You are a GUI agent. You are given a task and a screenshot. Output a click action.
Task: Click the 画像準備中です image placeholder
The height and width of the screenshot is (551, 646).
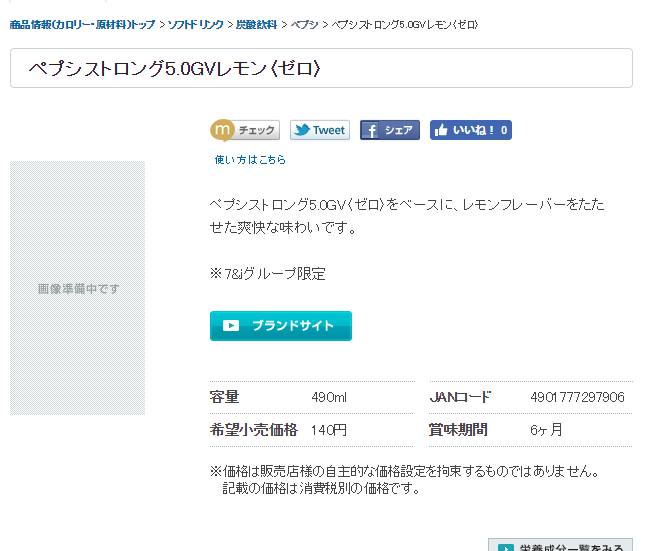[78, 288]
